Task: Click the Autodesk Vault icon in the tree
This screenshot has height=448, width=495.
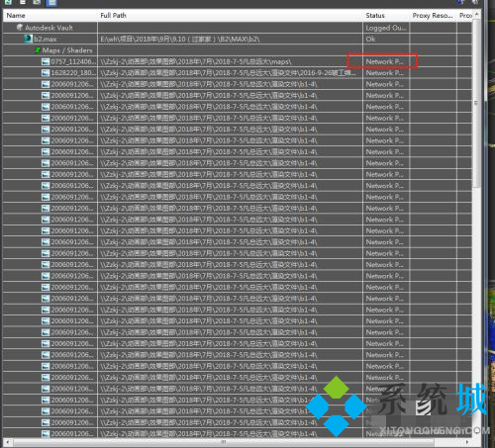Action: click(x=20, y=28)
